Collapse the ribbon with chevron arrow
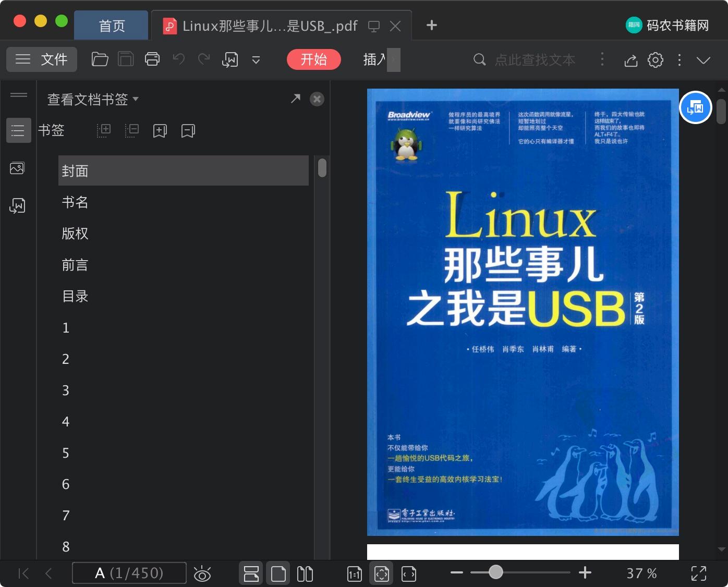The width and height of the screenshot is (728, 587). 703,60
